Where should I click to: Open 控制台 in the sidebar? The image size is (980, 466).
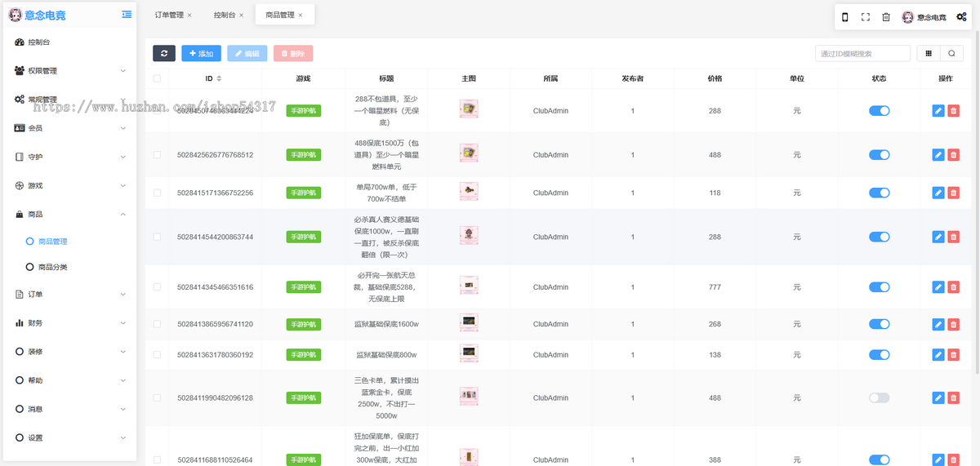click(x=70, y=42)
